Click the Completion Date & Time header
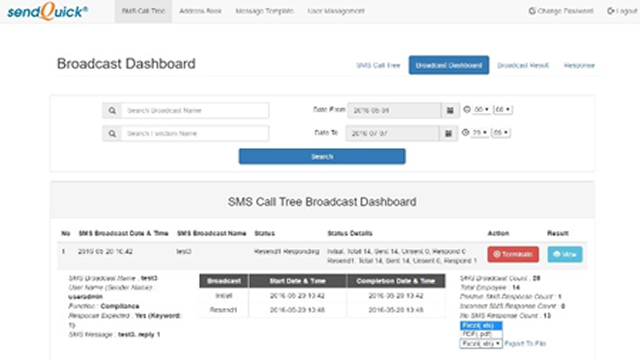Screen dimensions: 640x360 point(396,281)
